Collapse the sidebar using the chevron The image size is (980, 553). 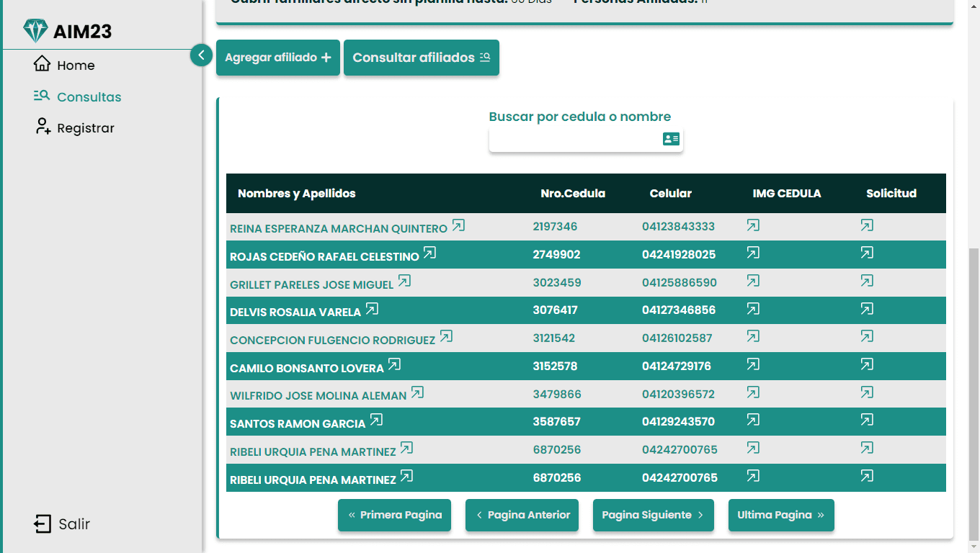coord(200,55)
